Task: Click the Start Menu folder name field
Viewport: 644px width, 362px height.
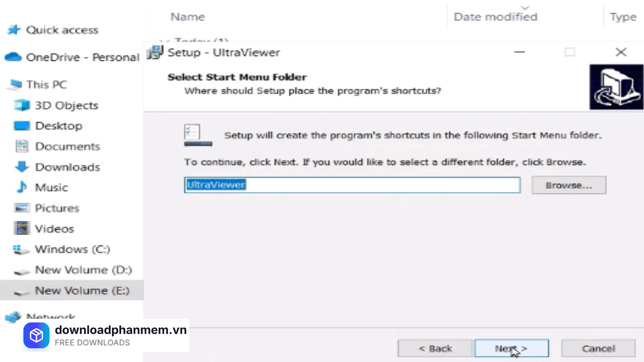Action: (352, 185)
